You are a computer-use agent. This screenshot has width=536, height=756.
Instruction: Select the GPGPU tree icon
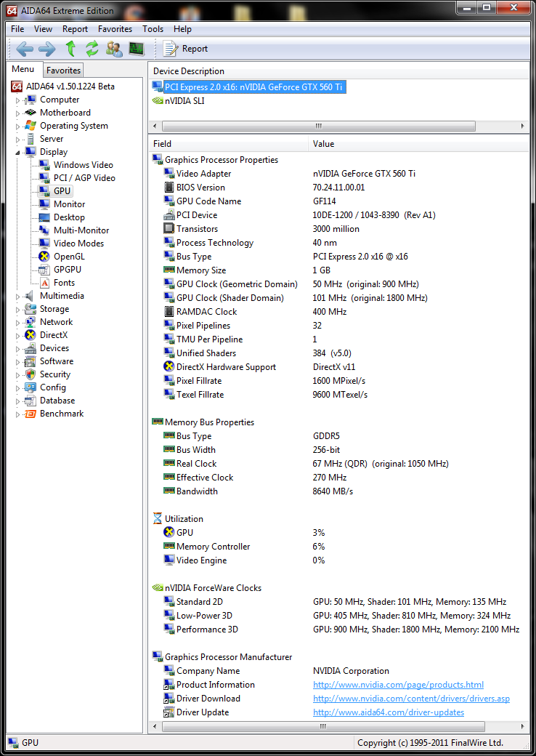pyautogui.click(x=44, y=270)
